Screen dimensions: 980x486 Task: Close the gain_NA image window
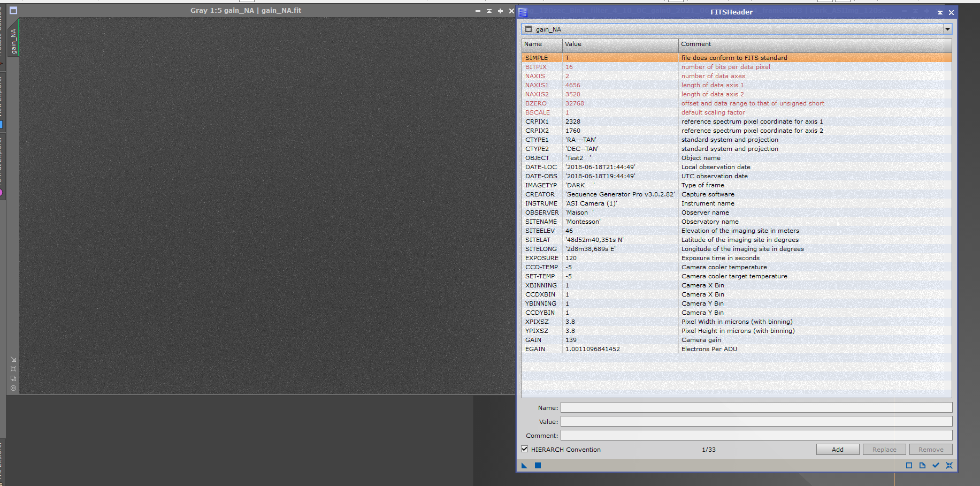(x=511, y=11)
